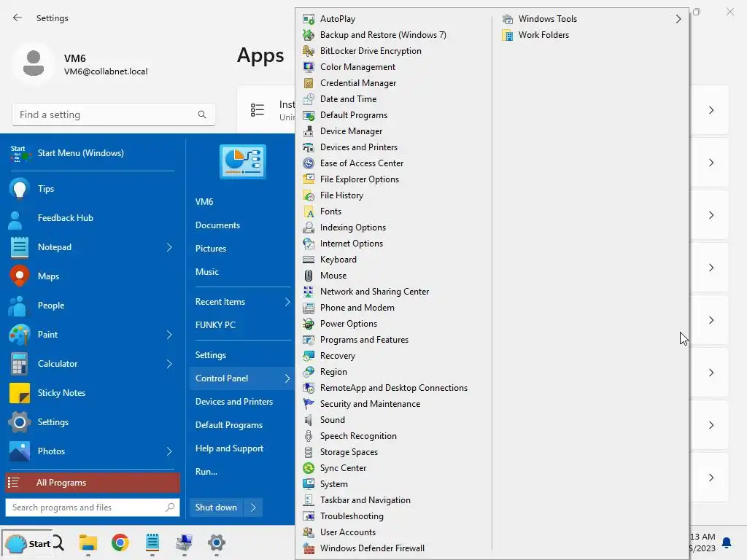747x560 pixels.
Task: Click the notification bell in system tray
Action: [x=727, y=542]
